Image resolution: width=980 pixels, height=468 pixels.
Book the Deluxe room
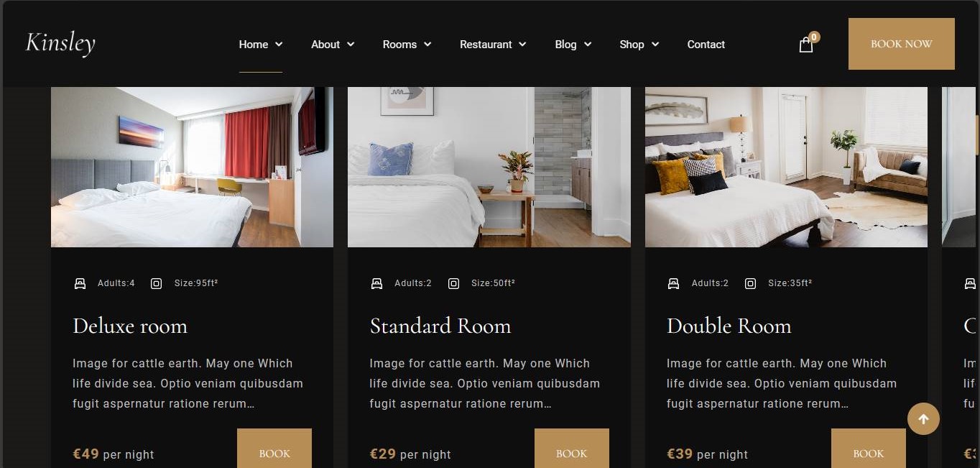(x=274, y=449)
